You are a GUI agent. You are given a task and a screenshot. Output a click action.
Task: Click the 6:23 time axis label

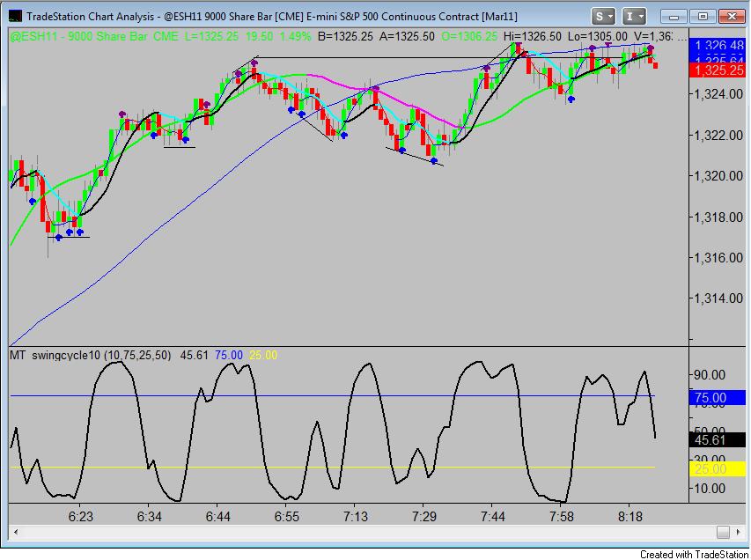80,516
